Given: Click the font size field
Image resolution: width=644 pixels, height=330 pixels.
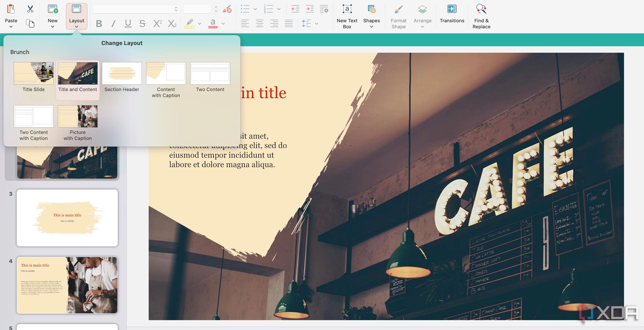Looking at the screenshot, I should tap(197, 9).
